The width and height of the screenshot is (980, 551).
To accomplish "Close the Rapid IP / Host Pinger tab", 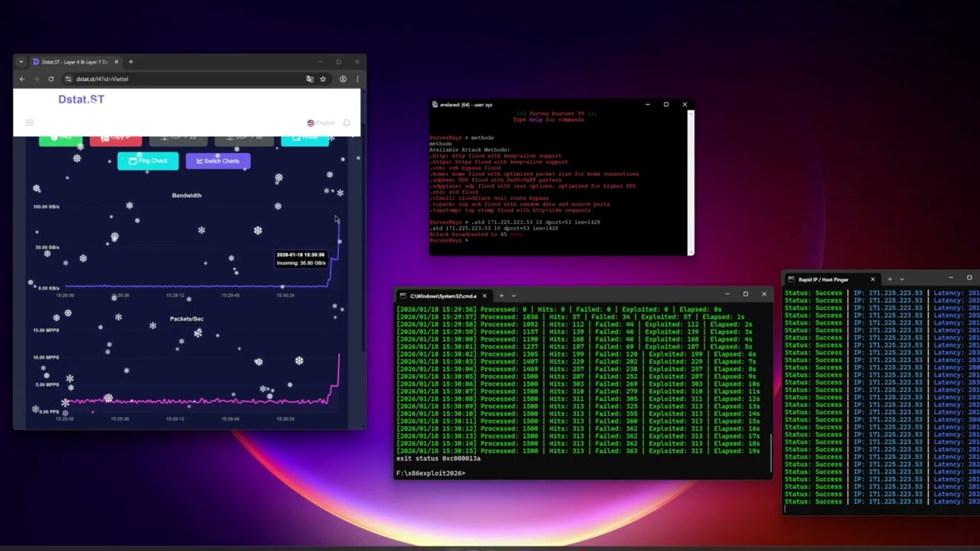I will (x=872, y=279).
